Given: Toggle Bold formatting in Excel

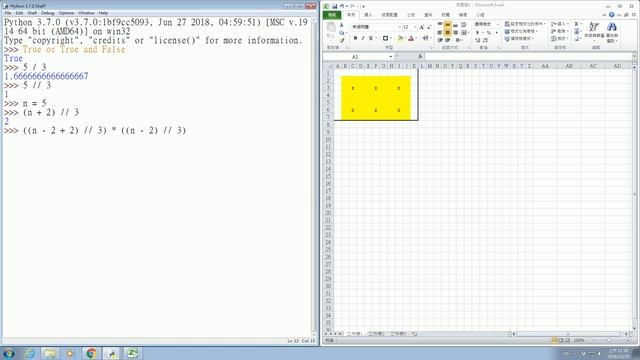Looking at the screenshot, I should [x=355, y=38].
